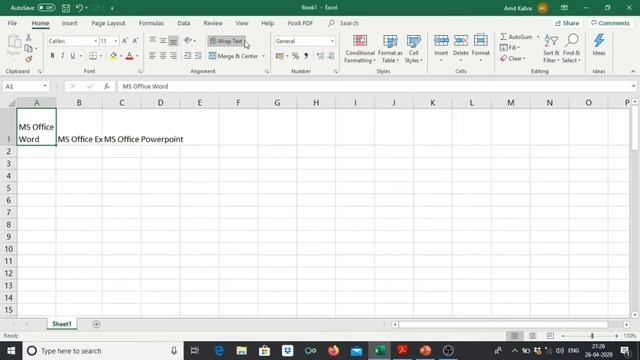Switch to the Formulas tab
The width and height of the screenshot is (640, 360).
coord(151,23)
